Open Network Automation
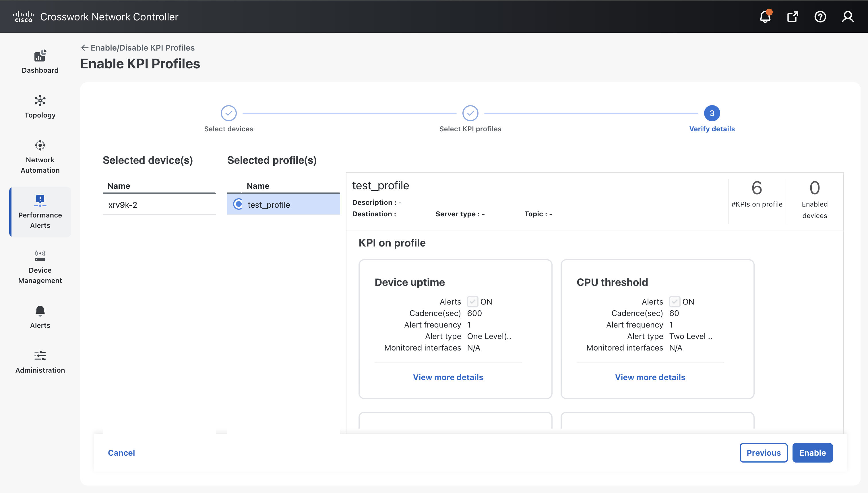 coord(40,156)
